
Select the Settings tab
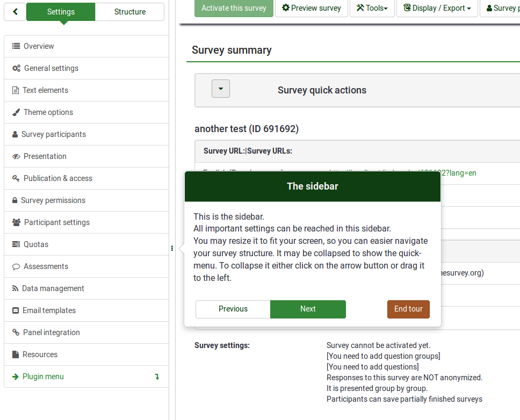click(x=61, y=12)
